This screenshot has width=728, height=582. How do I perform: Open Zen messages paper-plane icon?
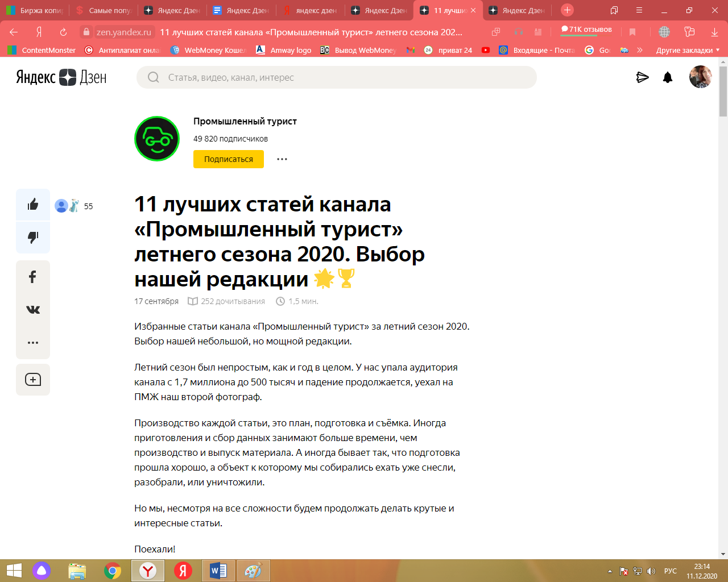click(643, 77)
